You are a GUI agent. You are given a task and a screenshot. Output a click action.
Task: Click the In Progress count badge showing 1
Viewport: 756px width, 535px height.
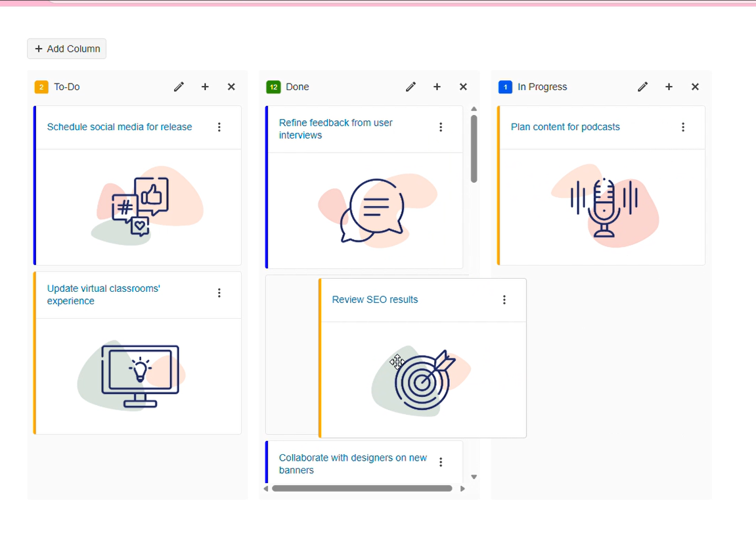505,87
